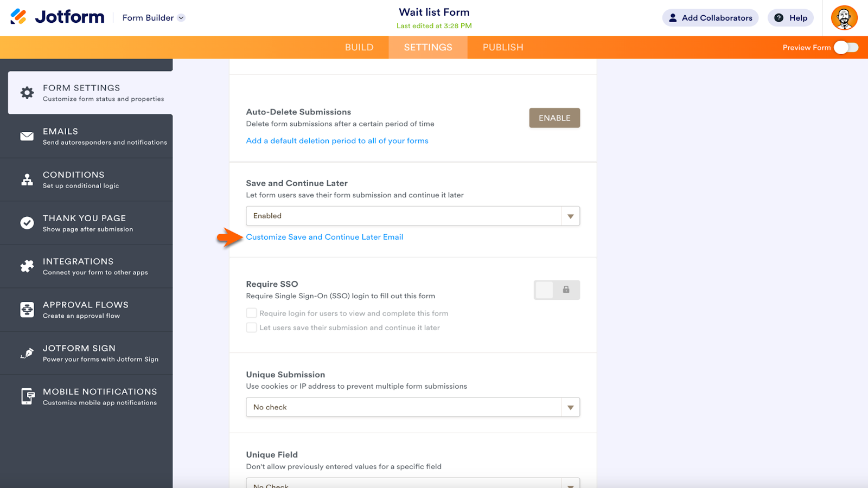Click the Conditions logic icon

pos(27,179)
